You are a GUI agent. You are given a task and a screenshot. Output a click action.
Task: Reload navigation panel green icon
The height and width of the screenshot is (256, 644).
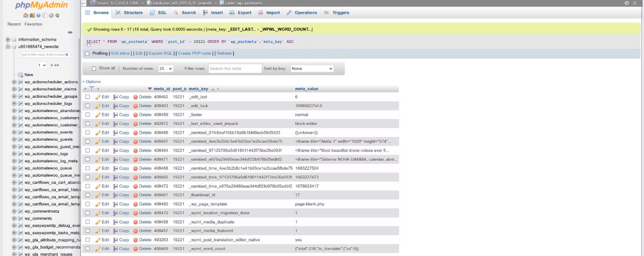[x=57, y=15]
